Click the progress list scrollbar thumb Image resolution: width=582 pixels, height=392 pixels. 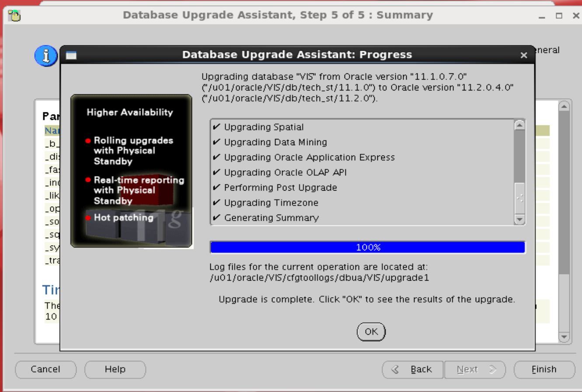[519, 198]
